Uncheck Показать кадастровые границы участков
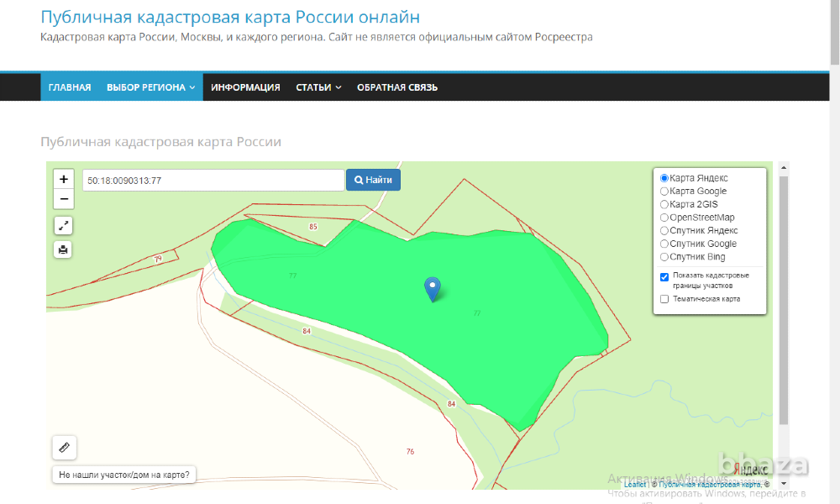This screenshot has width=840, height=504. (664, 276)
